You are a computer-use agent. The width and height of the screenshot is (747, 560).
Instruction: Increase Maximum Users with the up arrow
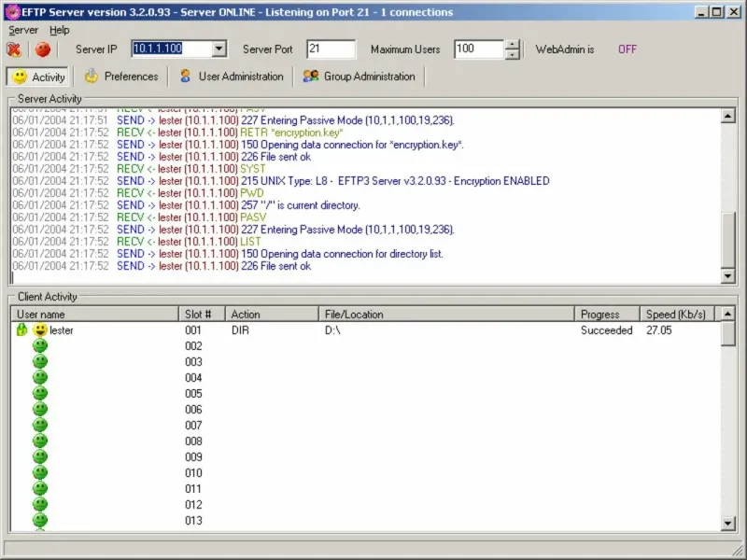coord(512,45)
